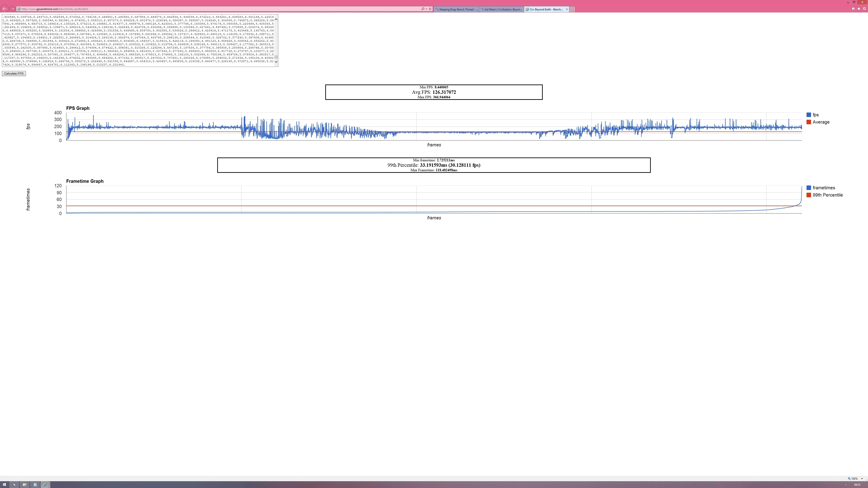Image resolution: width=868 pixels, height=488 pixels.
Task: Click the Max FPS 366.944064 text
Action: (434, 97)
